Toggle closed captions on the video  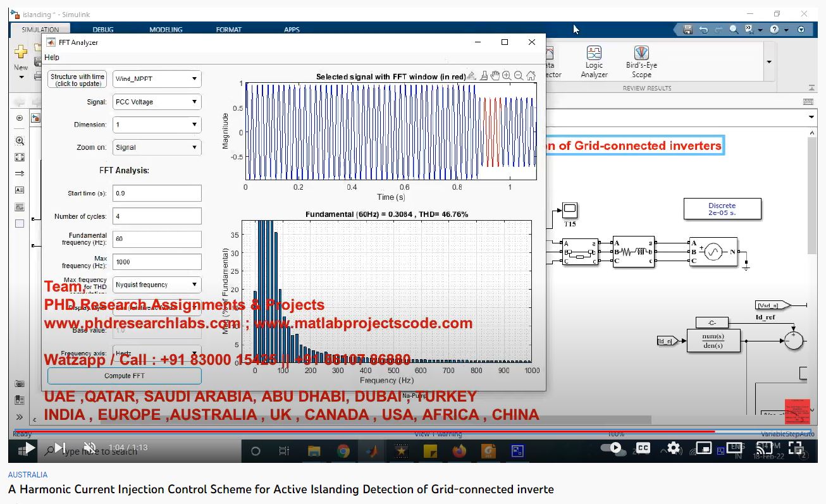(643, 448)
